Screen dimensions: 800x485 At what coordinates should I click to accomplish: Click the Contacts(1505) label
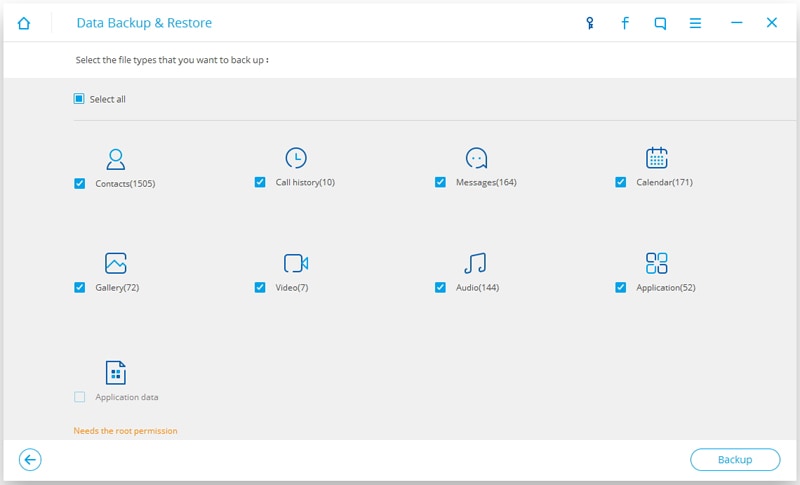[x=125, y=184]
